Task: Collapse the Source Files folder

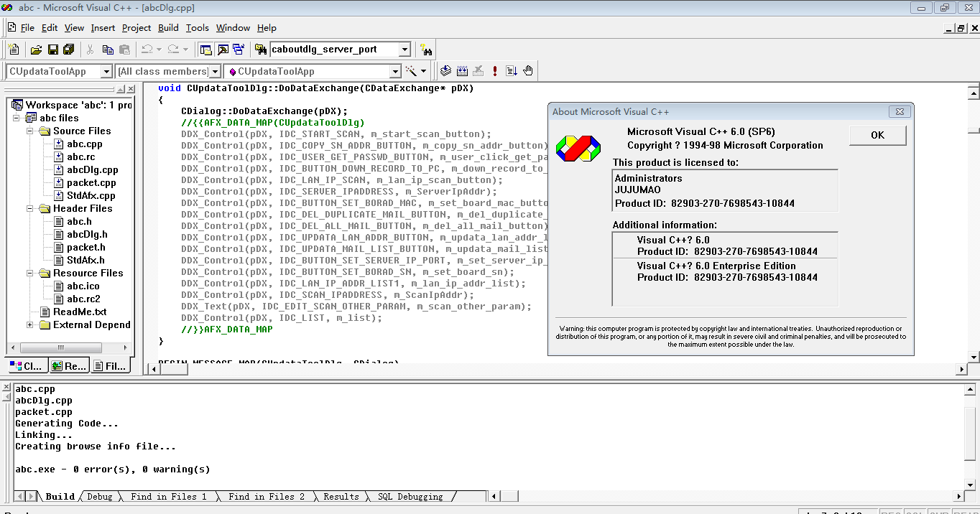Action: (x=30, y=131)
